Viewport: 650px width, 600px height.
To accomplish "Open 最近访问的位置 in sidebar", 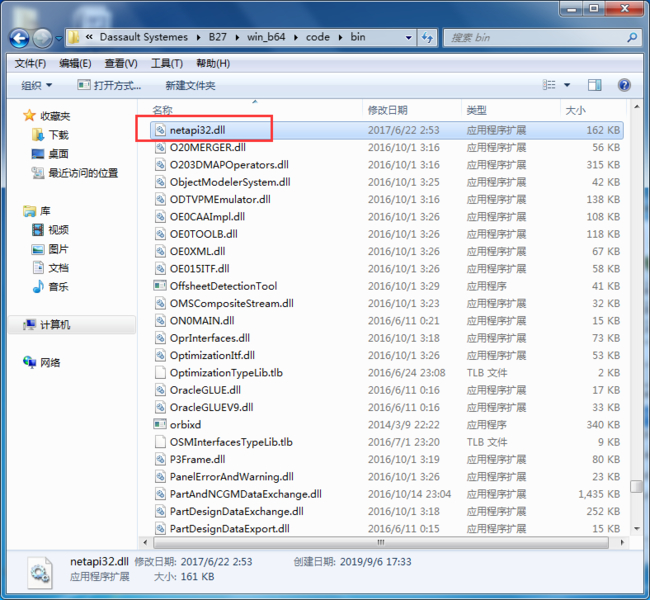I will (75, 173).
